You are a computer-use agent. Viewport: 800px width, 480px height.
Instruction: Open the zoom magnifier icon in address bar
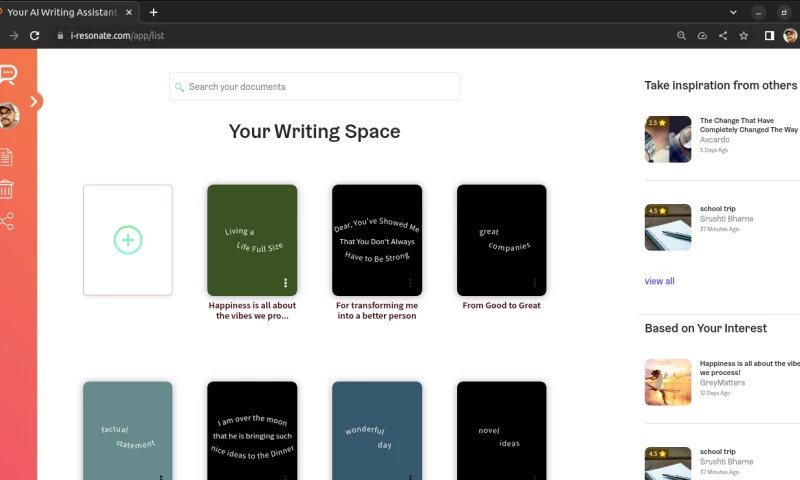click(x=681, y=36)
